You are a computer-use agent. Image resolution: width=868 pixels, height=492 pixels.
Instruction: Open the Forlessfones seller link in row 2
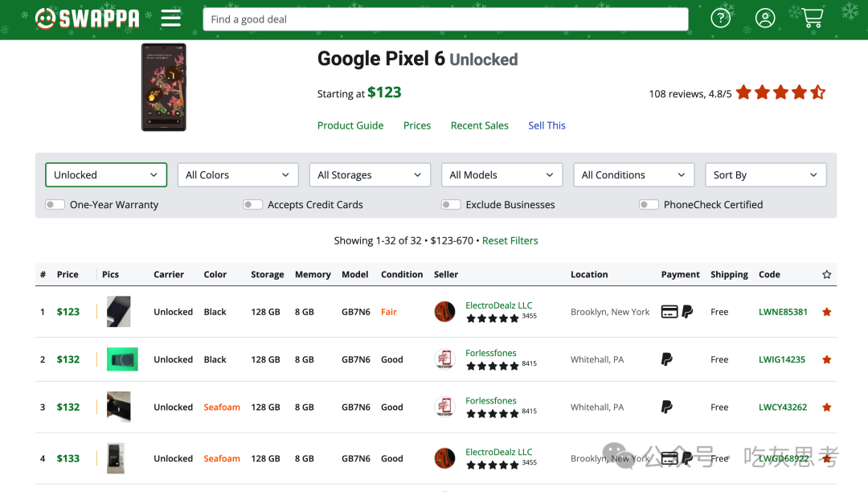pos(491,353)
